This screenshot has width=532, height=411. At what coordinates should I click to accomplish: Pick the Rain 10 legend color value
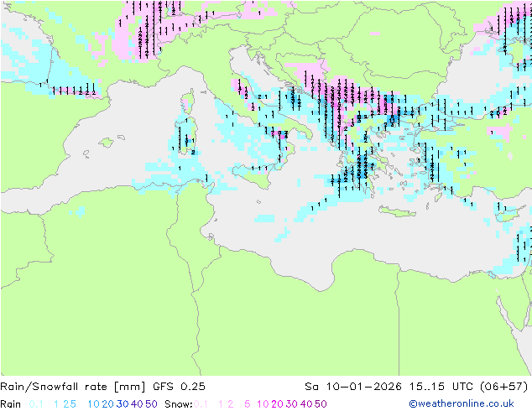93,404
